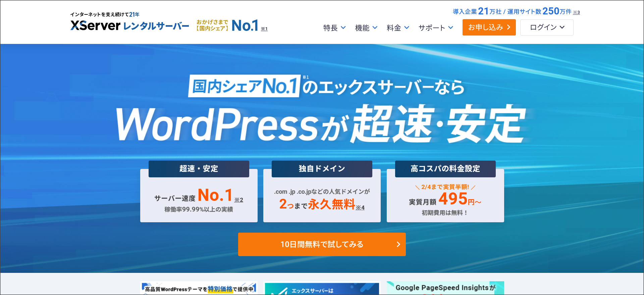Image resolution: width=644 pixels, height=295 pixels.
Task: Select the 高コスパの料金設定 card header
Action: click(445, 169)
